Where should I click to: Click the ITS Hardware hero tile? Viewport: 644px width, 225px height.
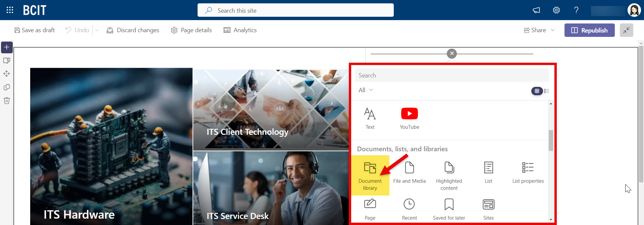click(111, 146)
